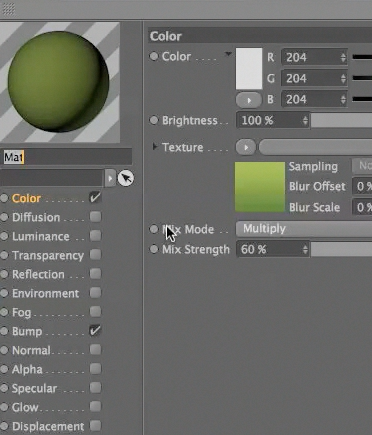
Task: Click the white color swatch
Action: click(249, 69)
